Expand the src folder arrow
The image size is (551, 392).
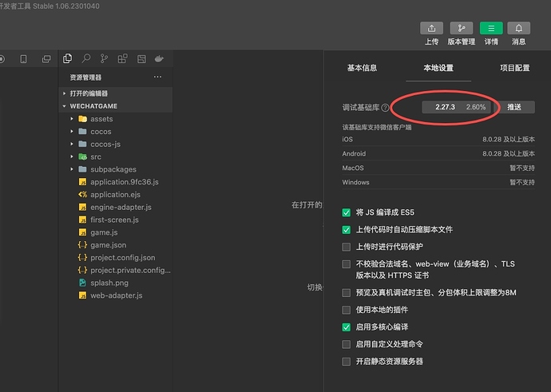click(x=72, y=156)
